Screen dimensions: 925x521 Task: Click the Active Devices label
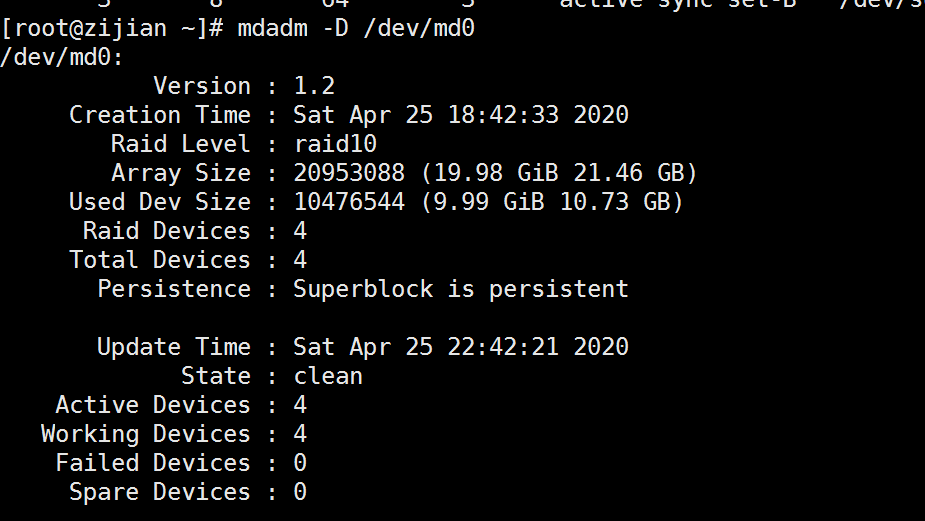pyautogui.click(x=152, y=405)
